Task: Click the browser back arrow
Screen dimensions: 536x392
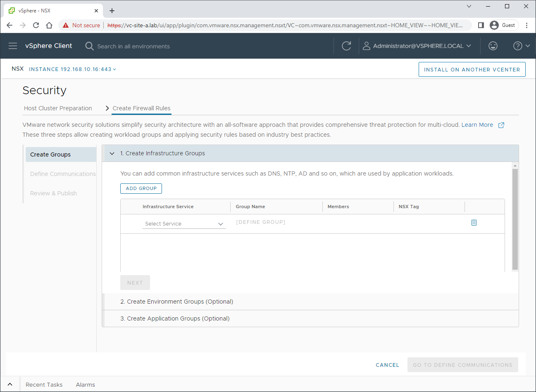Action: click(x=10, y=25)
